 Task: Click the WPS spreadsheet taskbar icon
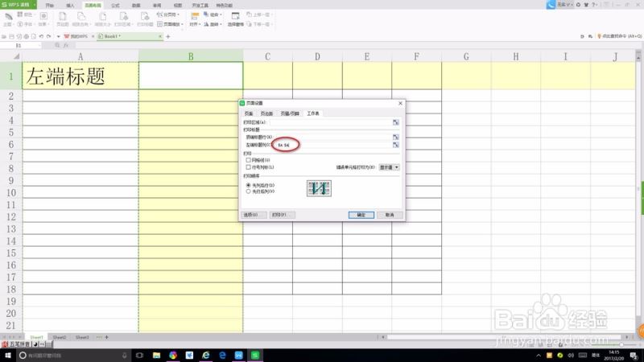(x=255, y=355)
